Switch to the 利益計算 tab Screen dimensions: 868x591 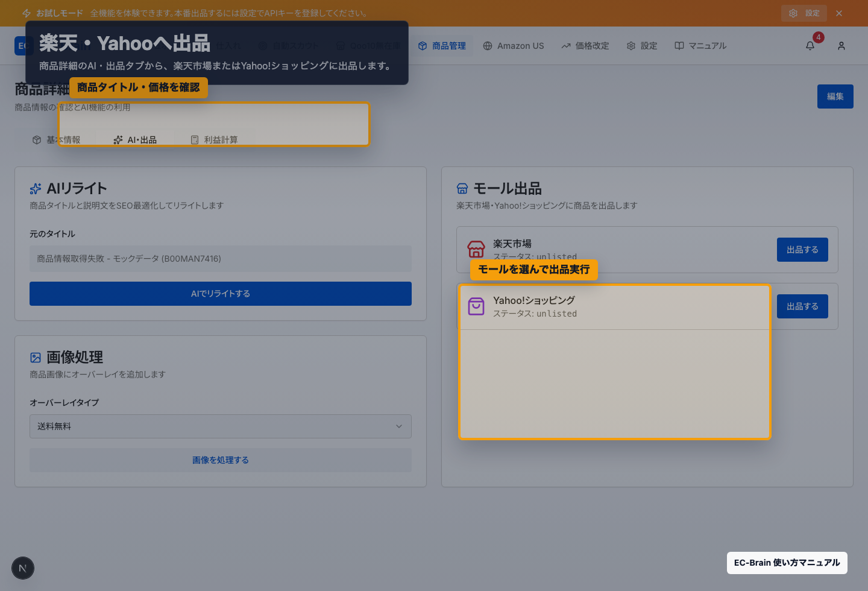click(x=214, y=140)
